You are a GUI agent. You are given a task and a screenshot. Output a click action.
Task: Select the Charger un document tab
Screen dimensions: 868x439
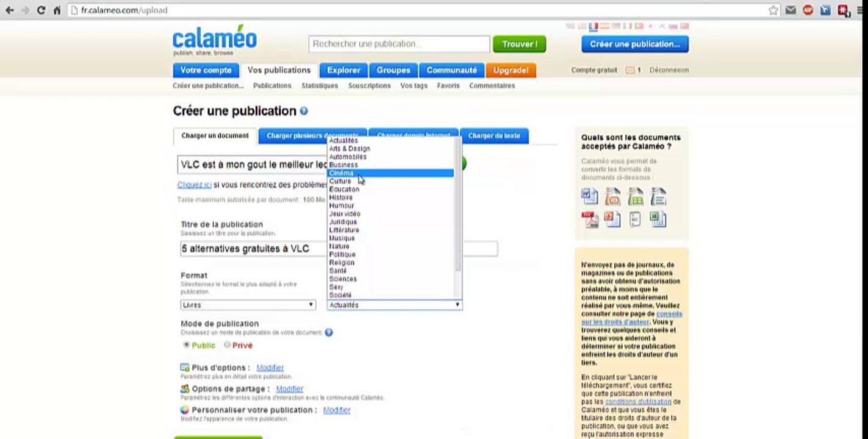pyautogui.click(x=215, y=136)
